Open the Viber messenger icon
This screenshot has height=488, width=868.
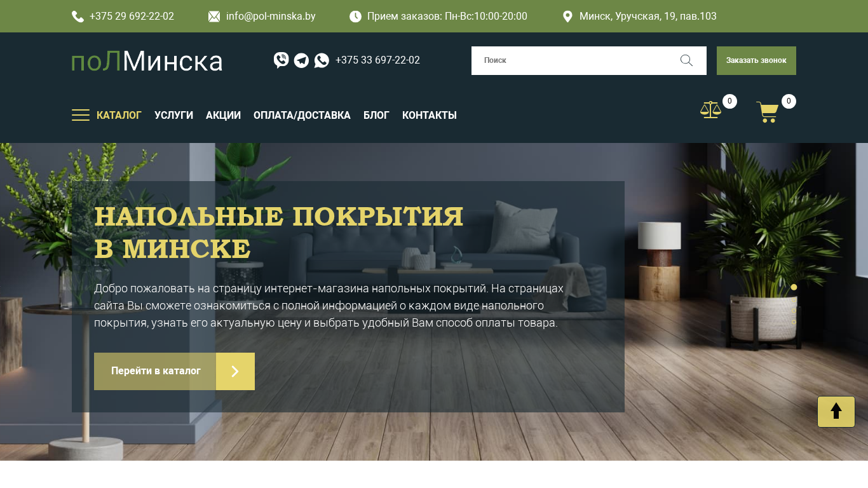tap(281, 60)
